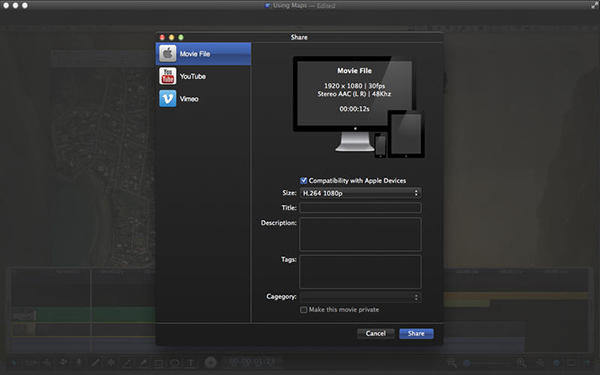Image resolution: width=600 pixels, height=375 pixels.
Task: Click into the Title text field
Action: [360, 207]
